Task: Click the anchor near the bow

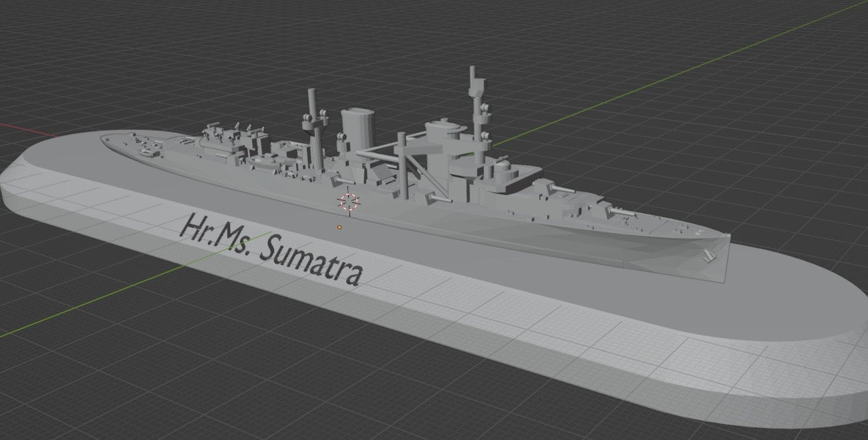Action: coord(710,255)
